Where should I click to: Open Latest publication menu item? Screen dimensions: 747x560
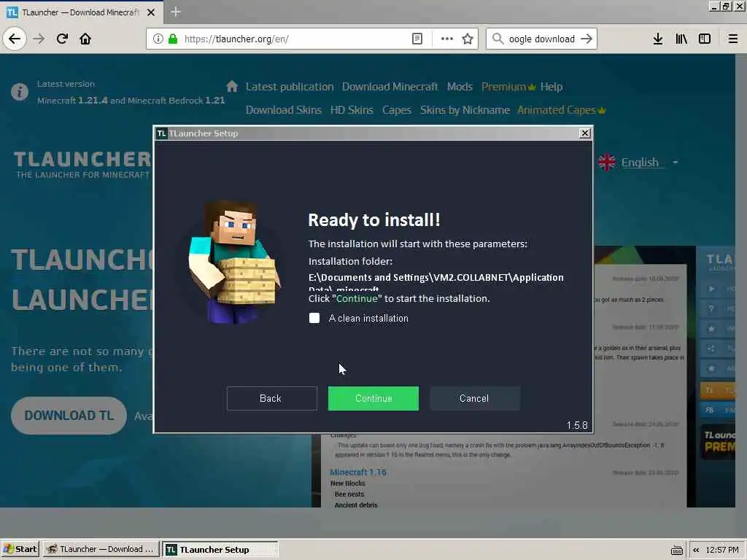coord(290,87)
